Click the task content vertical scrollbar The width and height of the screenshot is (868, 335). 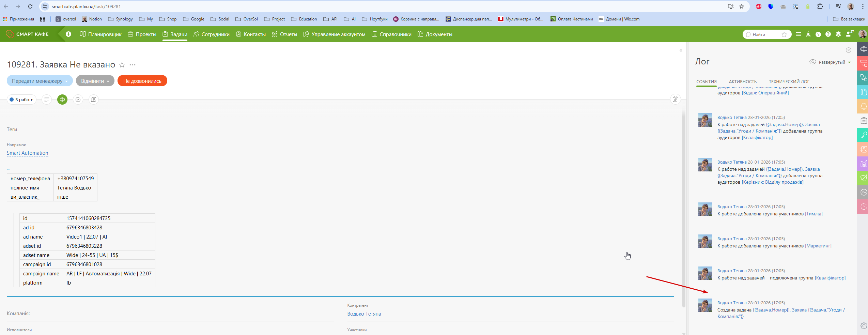(684, 209)
